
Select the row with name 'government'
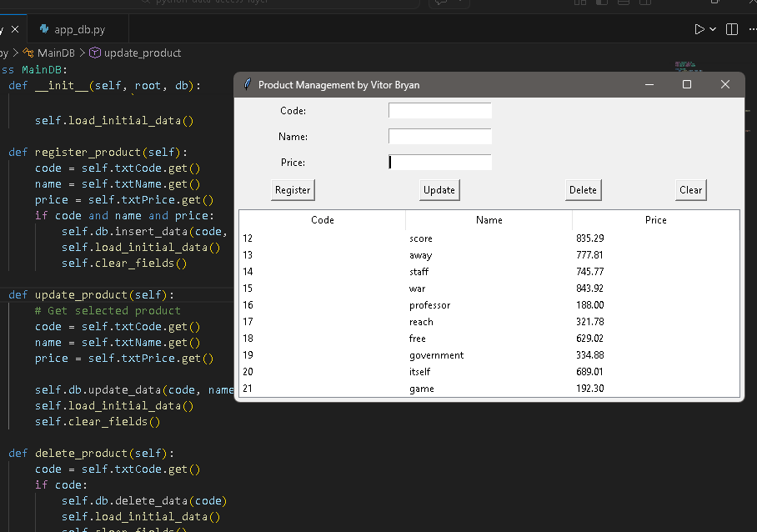pos(489,355)
